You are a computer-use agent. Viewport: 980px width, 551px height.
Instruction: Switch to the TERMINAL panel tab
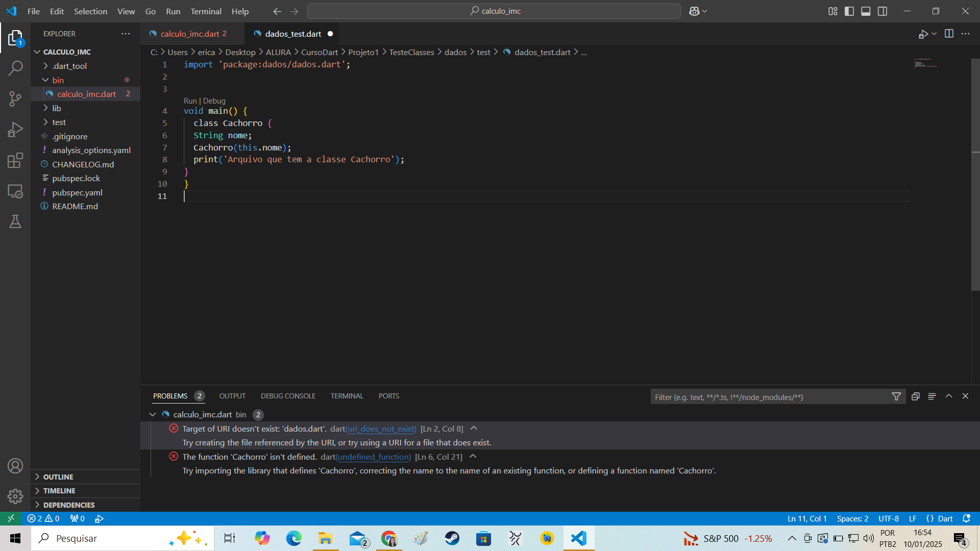tap(347, 396)
